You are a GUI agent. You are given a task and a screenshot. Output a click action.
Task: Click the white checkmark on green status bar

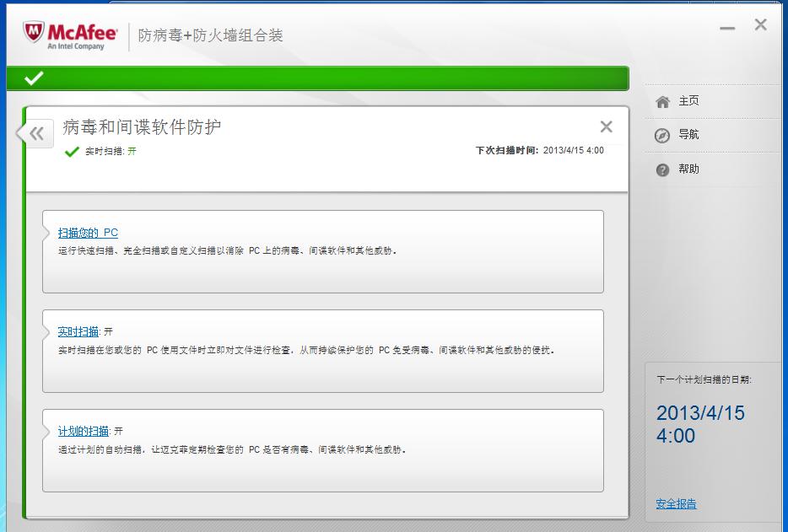click(34, 78)
